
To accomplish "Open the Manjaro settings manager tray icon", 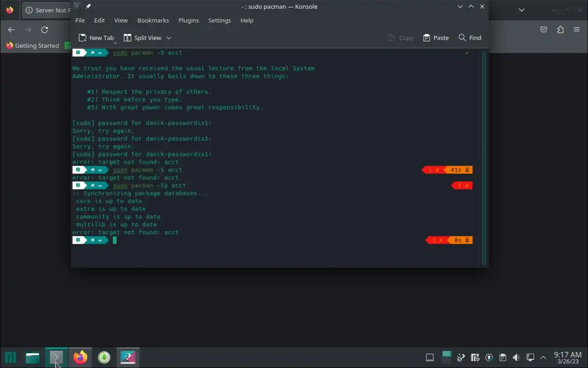I will (x=475, y=357).
